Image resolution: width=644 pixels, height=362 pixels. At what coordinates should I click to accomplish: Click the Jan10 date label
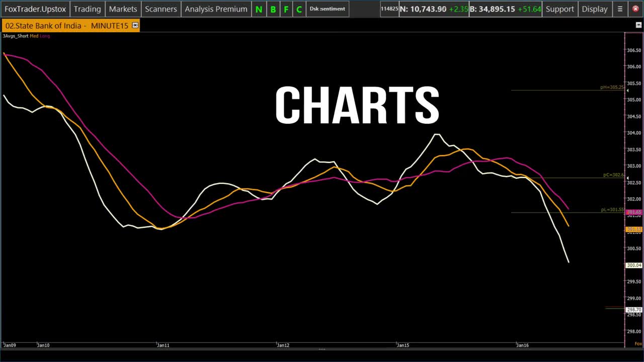point(43,345)
